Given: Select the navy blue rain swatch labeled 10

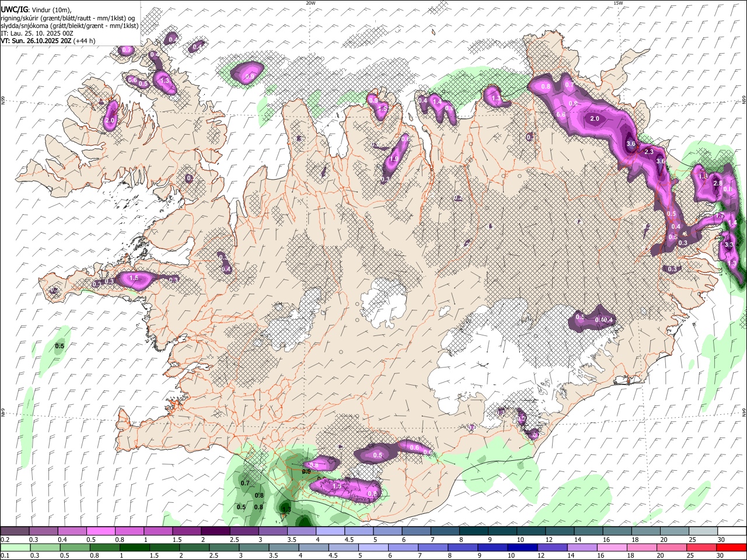Looking at the screenshot, I should (x=522, y=547).
